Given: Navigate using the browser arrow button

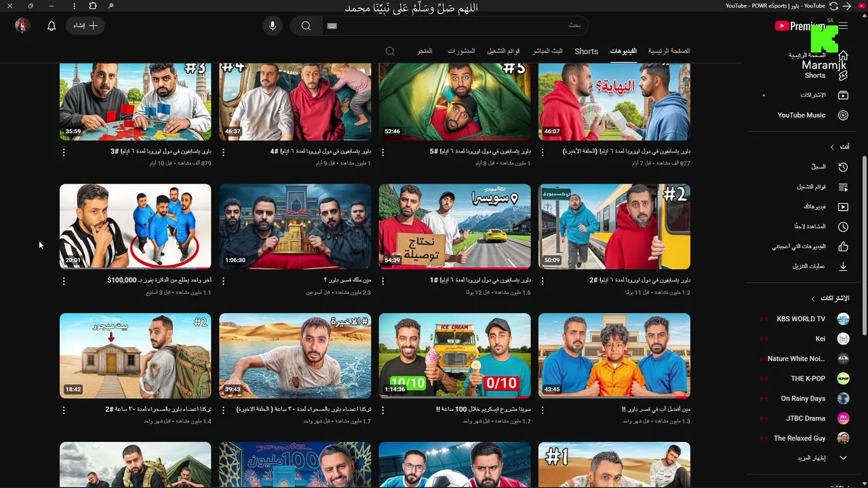Looking at the screenshot, I should click(847, 6).
